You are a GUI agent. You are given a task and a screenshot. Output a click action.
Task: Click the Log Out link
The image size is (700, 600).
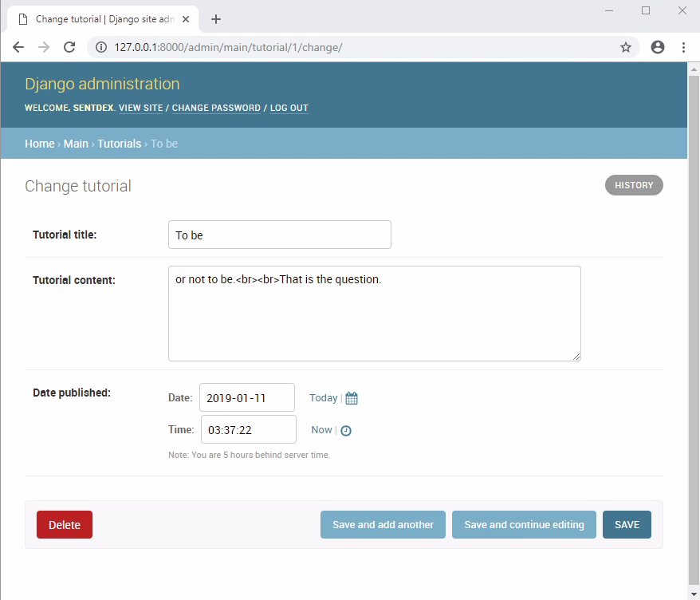[289, 108]
